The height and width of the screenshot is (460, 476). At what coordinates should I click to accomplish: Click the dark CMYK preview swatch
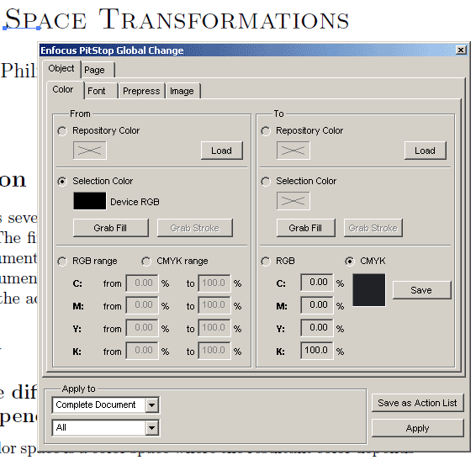369,290
